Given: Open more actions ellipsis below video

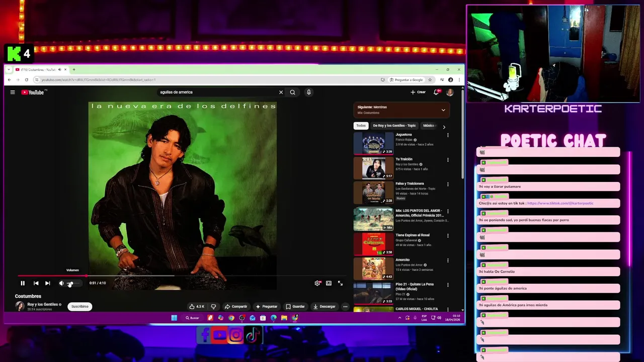Looking at the screenshot, I should coord(345,306).
